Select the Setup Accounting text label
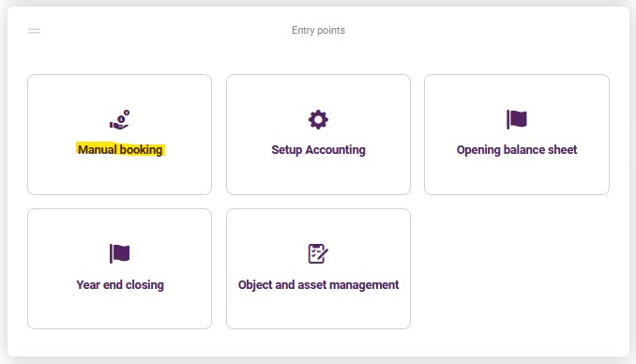 click(x=318, y=150)
